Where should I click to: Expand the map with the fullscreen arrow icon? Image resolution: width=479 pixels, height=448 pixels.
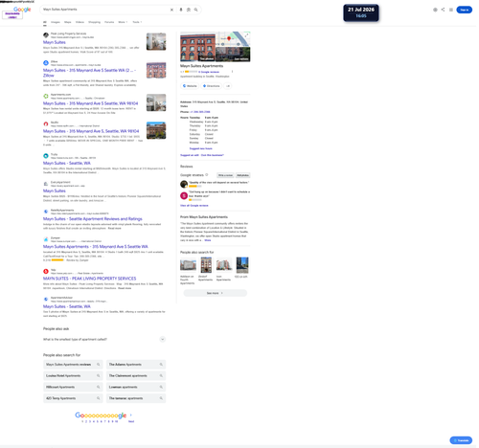[x=247, y=35]
